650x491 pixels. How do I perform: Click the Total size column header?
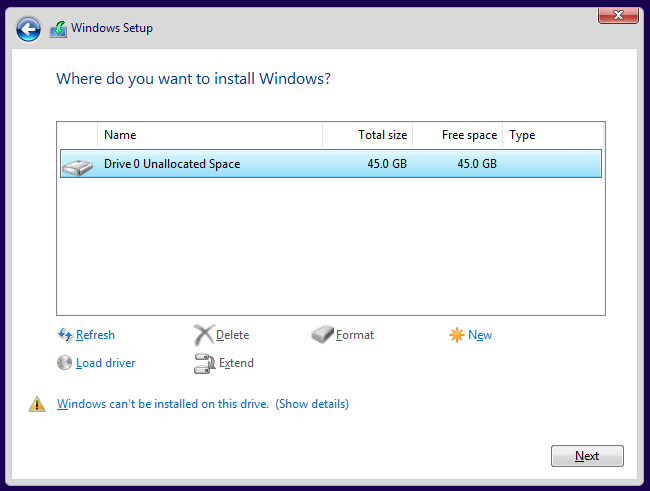point(367,135)
